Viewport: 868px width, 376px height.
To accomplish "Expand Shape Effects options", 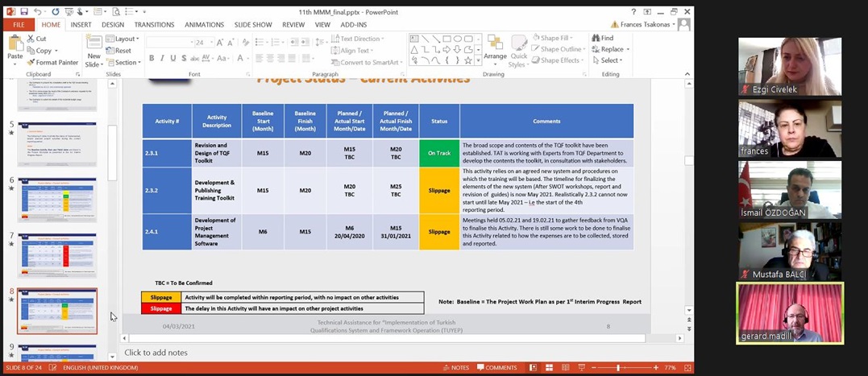I will coord(559,60).
